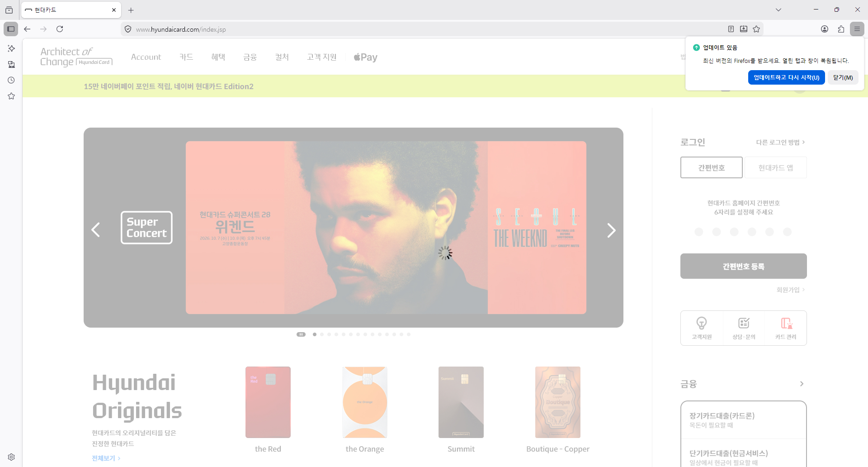
Task: Open the AI chatbot sidebar panel
Action: click(x=11, y=48)
